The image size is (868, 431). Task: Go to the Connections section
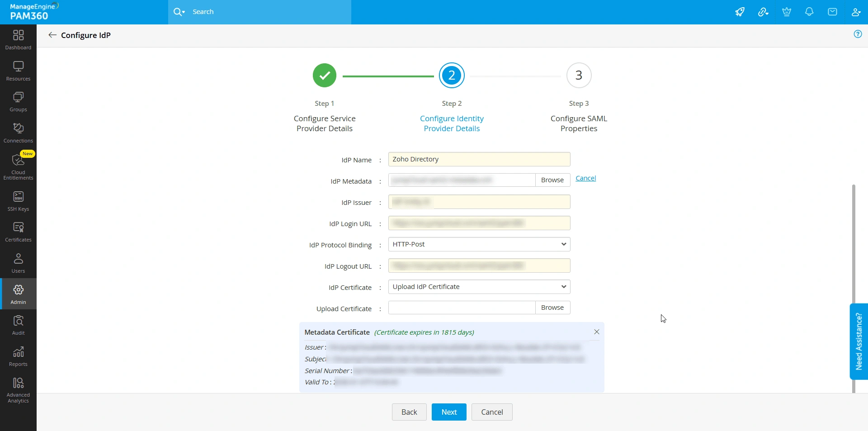click(18, 133)
